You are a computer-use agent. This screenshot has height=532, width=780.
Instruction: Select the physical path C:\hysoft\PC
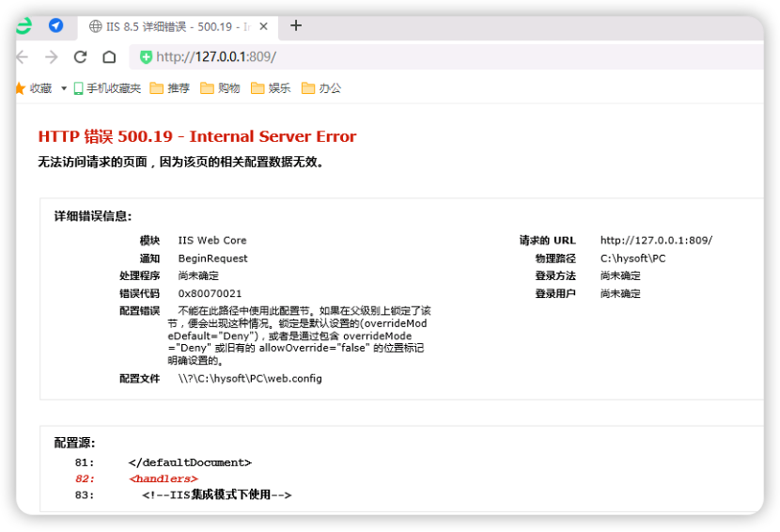tap(632, 258)
